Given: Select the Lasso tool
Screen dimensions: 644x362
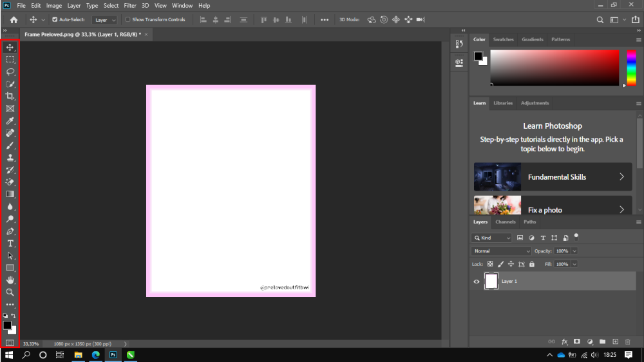Looking at the screenshot, I should coord(10,71).
